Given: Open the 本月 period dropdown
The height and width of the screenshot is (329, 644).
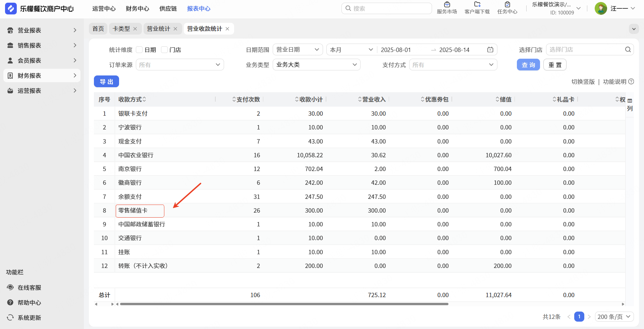Looking at the screenshot, I should (x=351, y=50).
